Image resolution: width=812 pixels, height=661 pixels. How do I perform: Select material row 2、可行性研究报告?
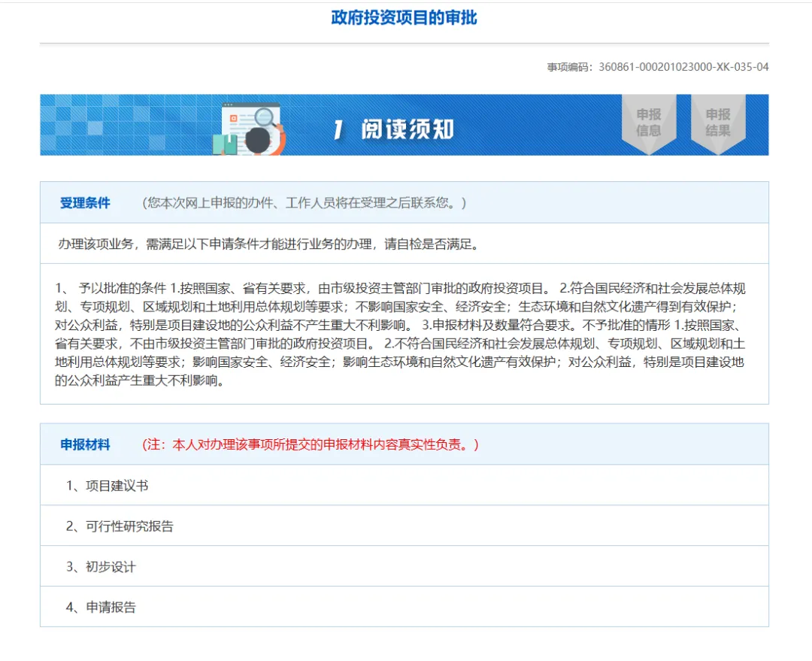pyautogui.click(x=404, y=526)
